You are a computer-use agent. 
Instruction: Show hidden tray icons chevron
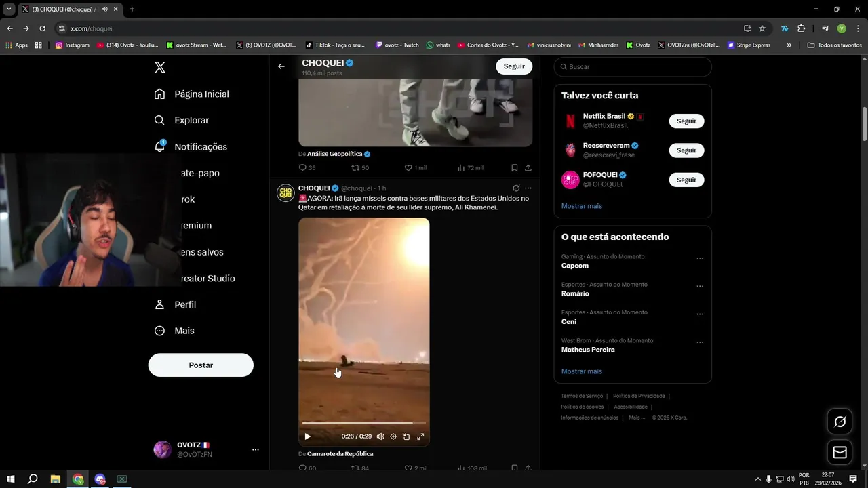[758, 479]
